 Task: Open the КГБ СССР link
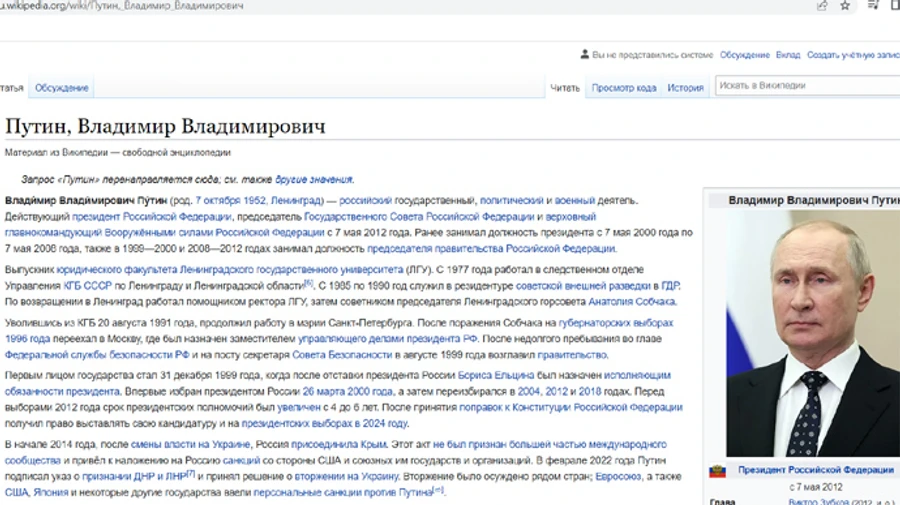coord(87,286)
